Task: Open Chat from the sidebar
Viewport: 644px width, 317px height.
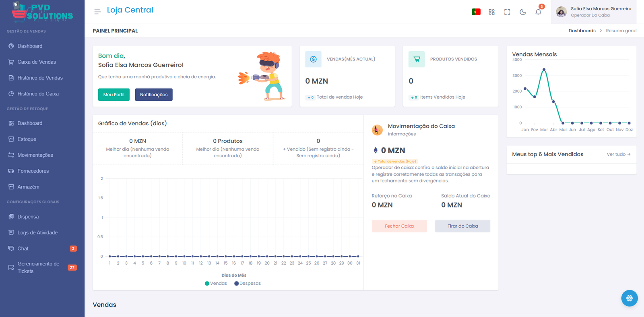Action: tap(23, 249)
